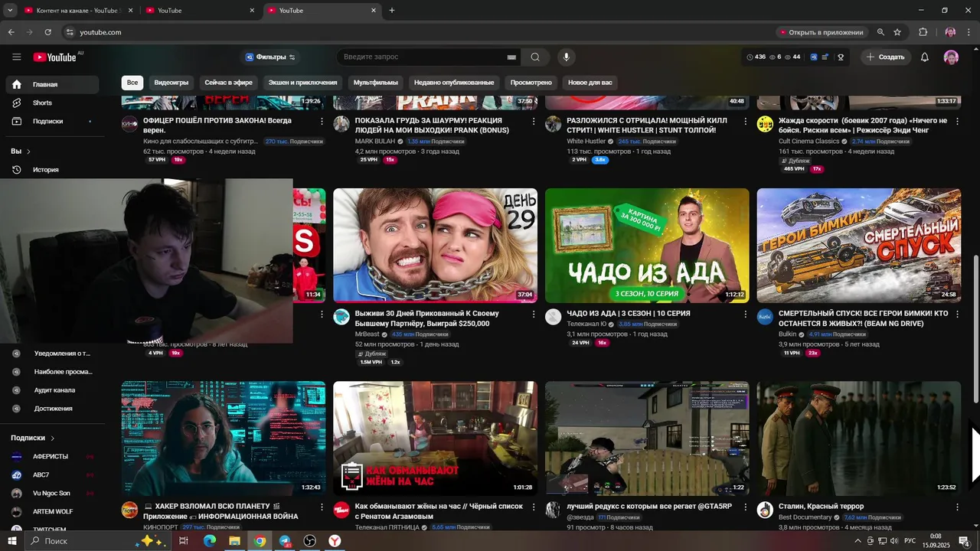Image resolution: width=980 pixels, height=551 pixels.
Task: Click the search magnifier button
Action: pos(535,57)
